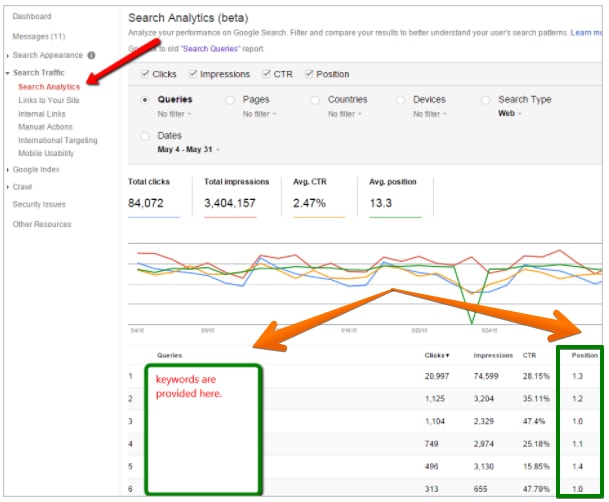609x502 pixels.
Task: Select the Countries radio button
Action: coord(316,100)
